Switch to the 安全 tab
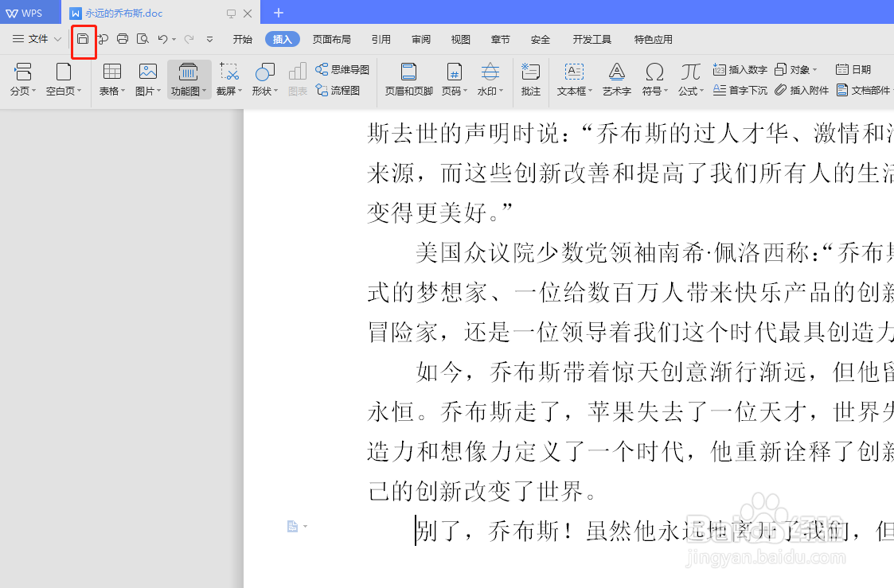 click(x=541, y=39)
